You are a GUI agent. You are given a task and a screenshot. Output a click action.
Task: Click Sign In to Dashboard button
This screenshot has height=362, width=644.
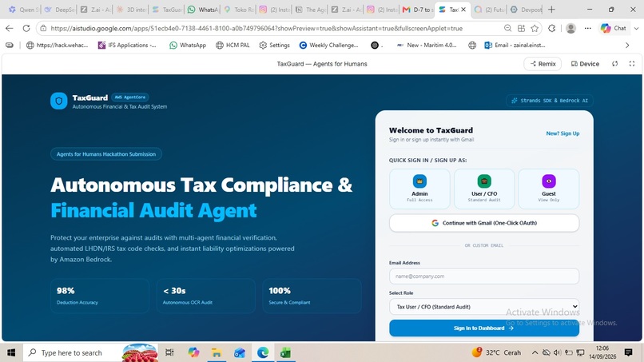point(484,328)
